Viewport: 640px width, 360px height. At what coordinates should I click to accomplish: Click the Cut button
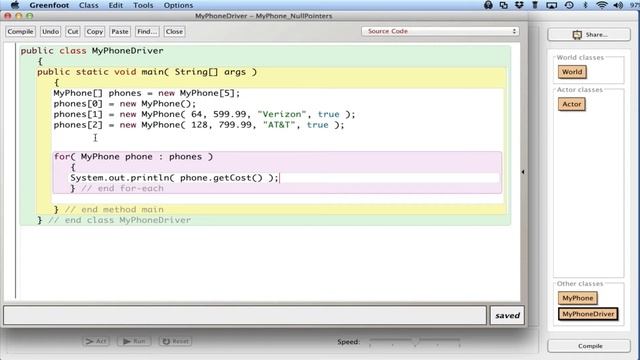73,31
